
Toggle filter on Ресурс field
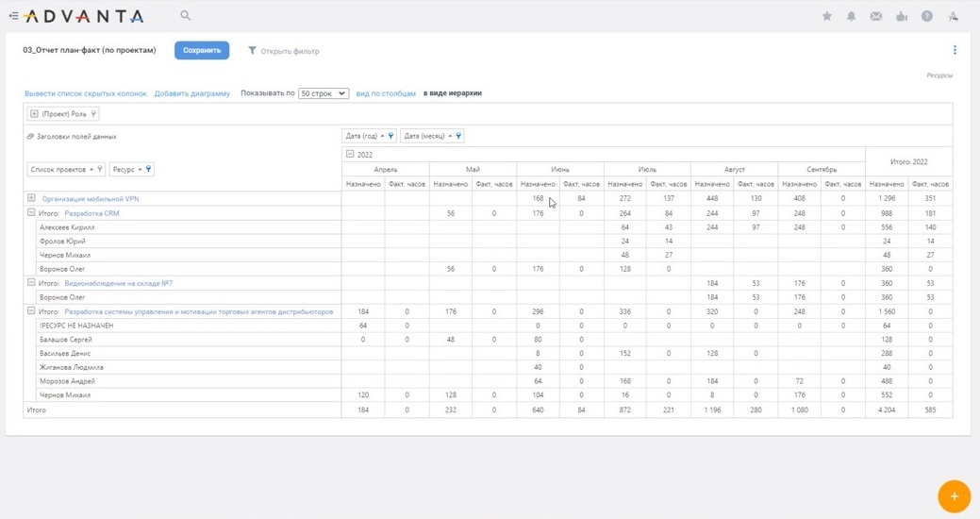pyautogui.click(x=148, y=170)
